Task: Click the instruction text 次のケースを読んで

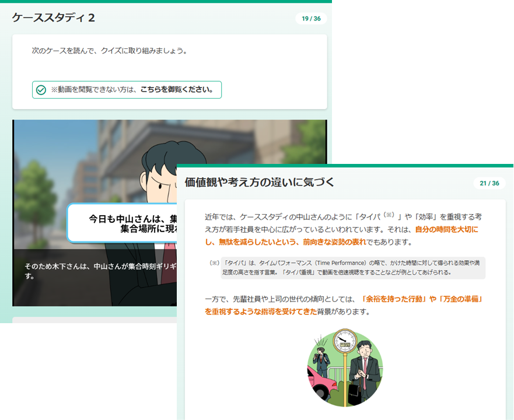Action: pos(109,51)
